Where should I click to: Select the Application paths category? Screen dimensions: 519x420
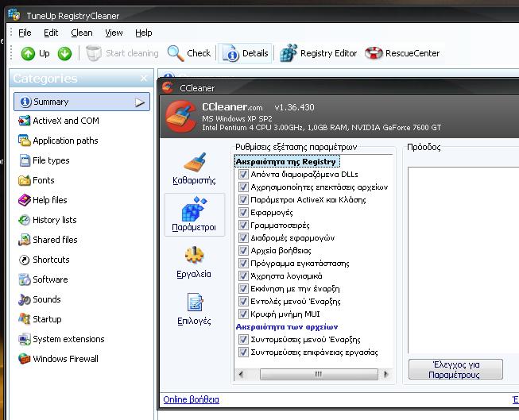(58, 141)
